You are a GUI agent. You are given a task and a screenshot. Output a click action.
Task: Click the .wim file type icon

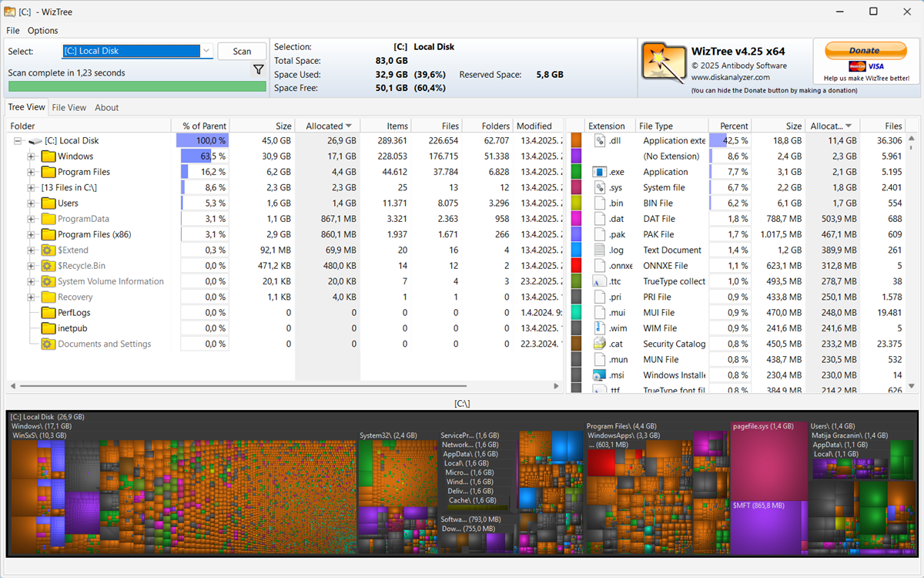click(x=600, y=328)
